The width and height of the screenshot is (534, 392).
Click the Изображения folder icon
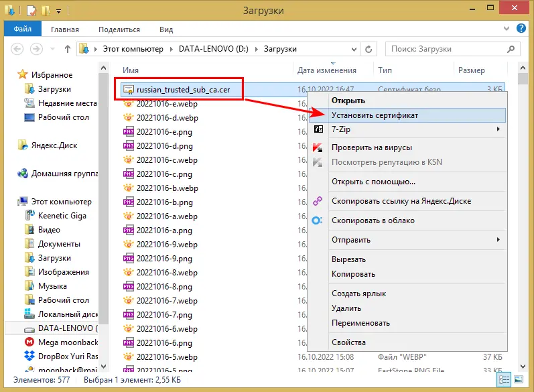29,272
